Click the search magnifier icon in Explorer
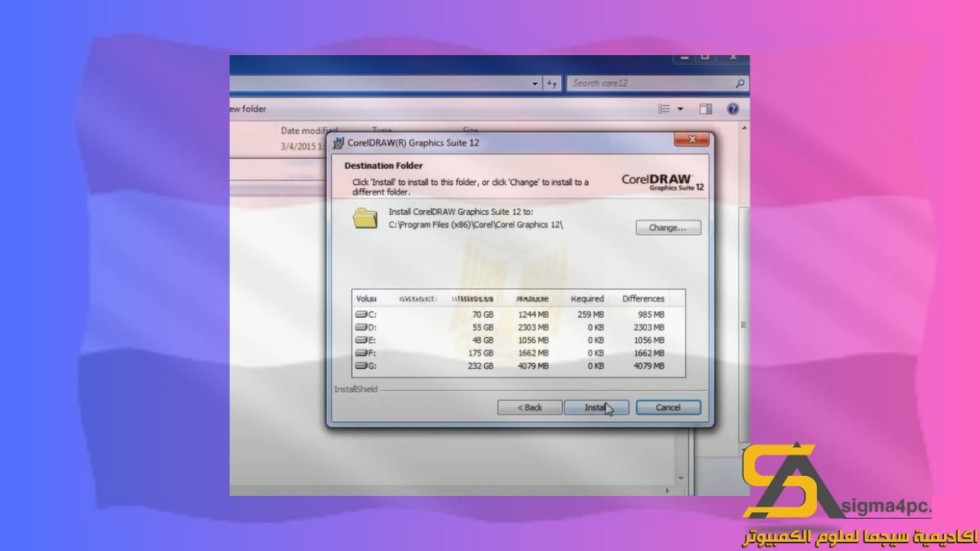980x551 pixels. 740,83
